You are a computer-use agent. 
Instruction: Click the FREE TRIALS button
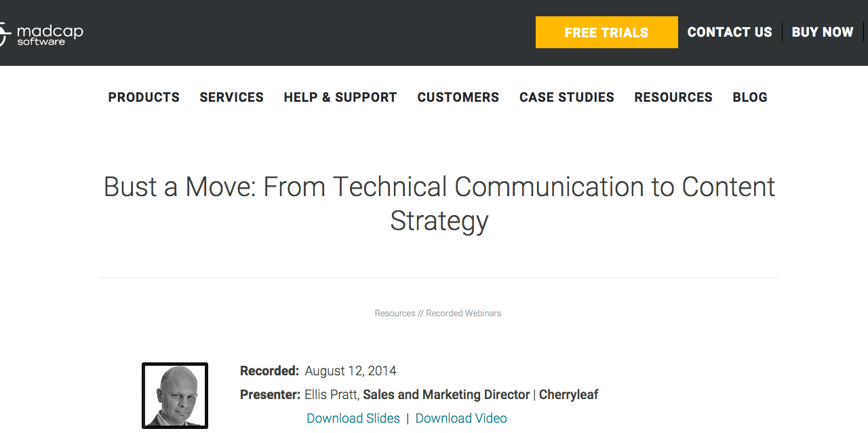[606, 33]
